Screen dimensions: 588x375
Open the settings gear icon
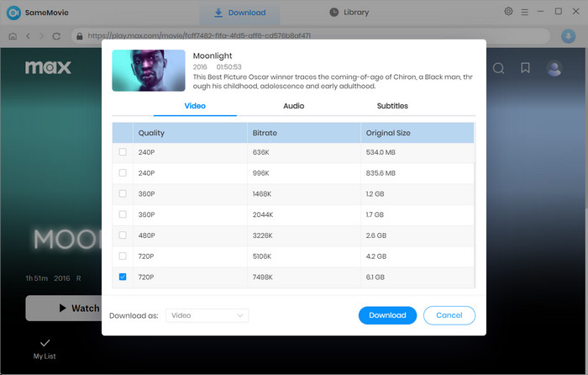coord(508,11)
